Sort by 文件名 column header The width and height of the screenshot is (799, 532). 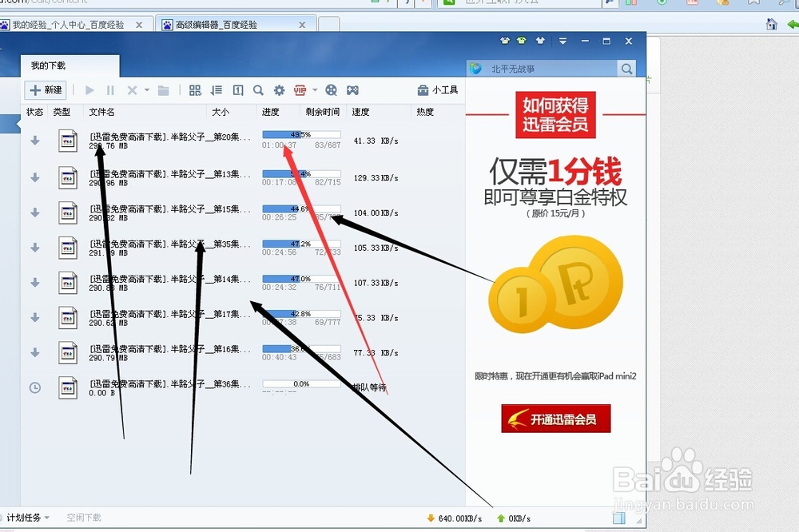tap(101, 112)
